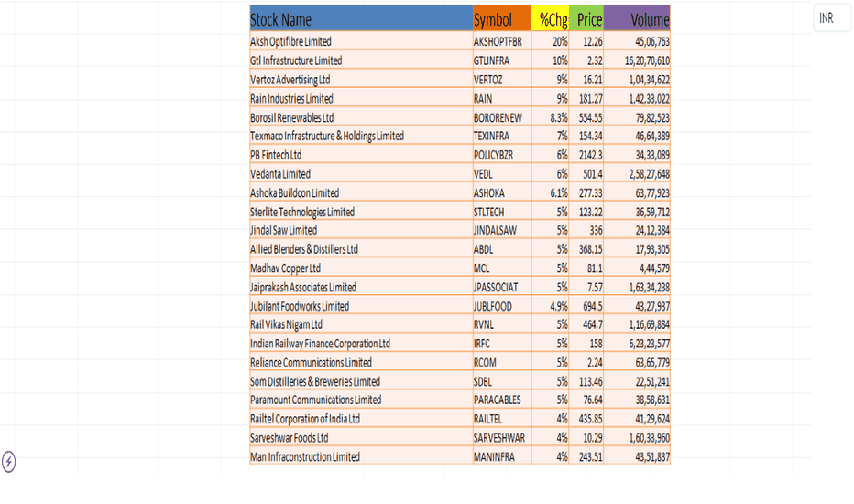Screen dimensions: 854x504
Task: Click Jubilant Foodworks 4.9% change cell
Action: 550,306
